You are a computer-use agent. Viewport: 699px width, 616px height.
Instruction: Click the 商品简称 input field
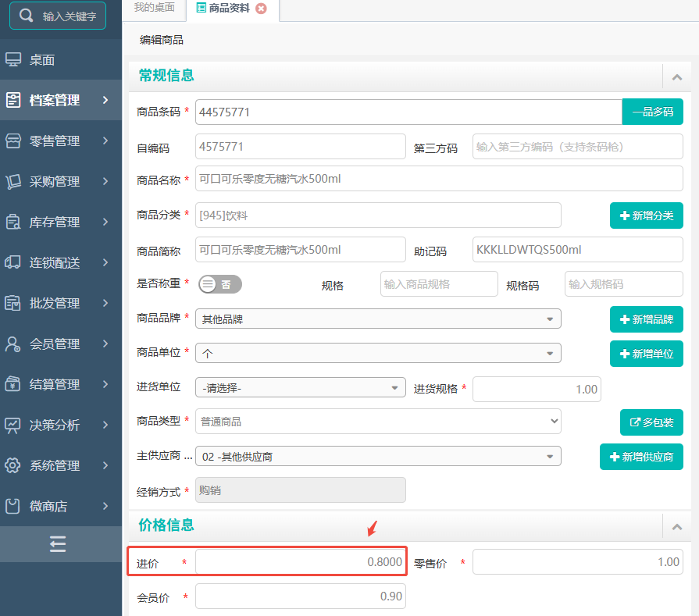301,250
